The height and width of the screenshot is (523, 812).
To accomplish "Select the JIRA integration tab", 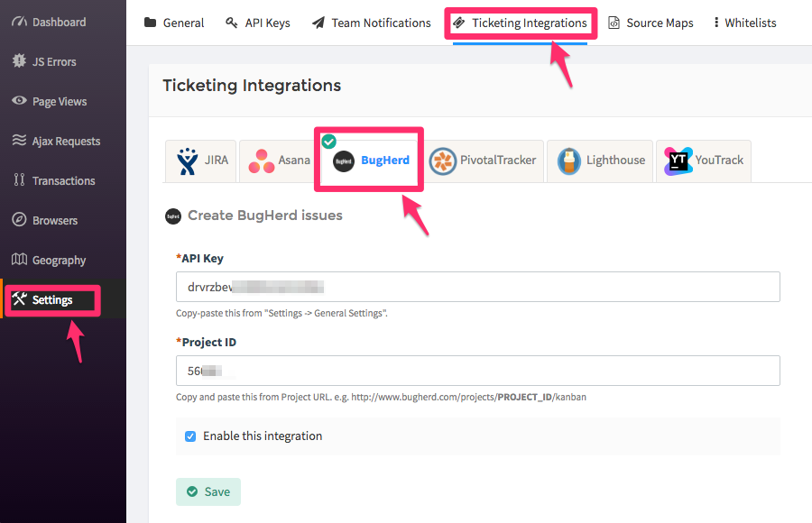I will [200, 161].
